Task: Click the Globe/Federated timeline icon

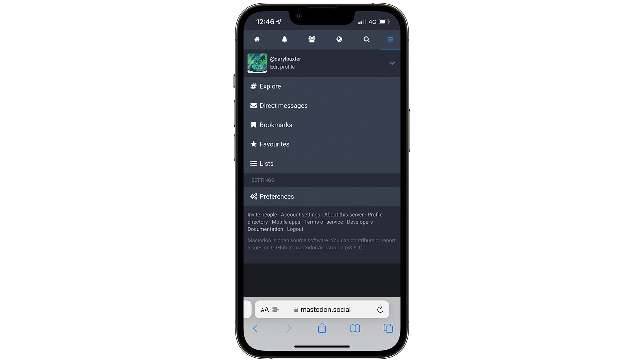Action: click(338, 39)
